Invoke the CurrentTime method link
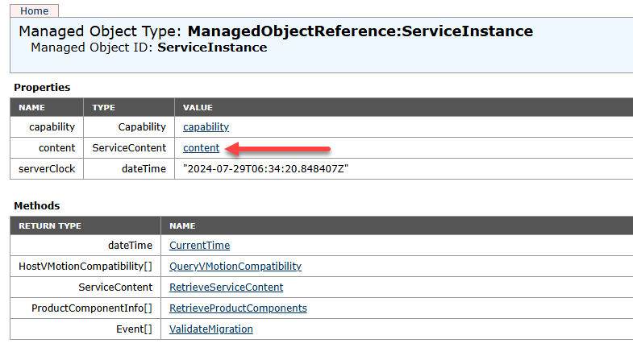The width and height of the screenshot is (633, 364). pyautogui.click(x=199, y=246)
